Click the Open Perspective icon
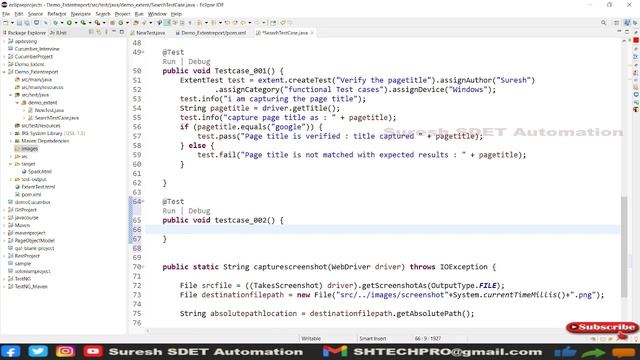 (x=617, y=23)
